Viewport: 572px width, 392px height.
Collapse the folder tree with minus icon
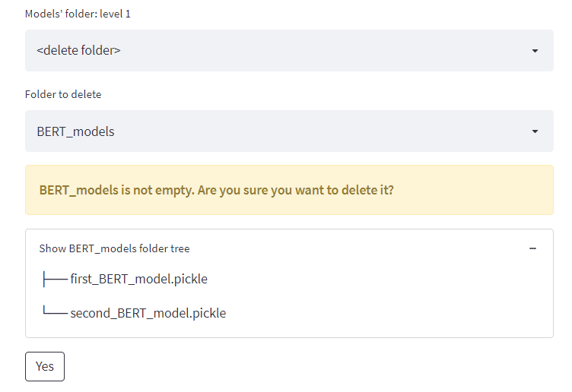532,248
